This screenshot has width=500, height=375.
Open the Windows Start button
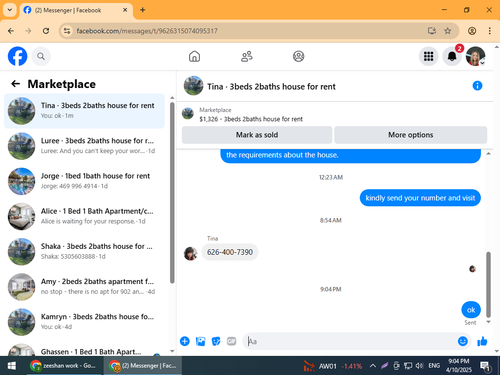click(x=12, y=366)
